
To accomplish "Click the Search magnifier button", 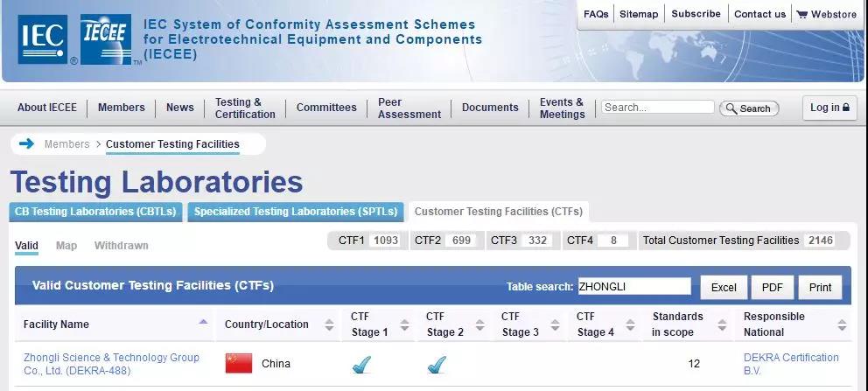I will coord(749,108).
